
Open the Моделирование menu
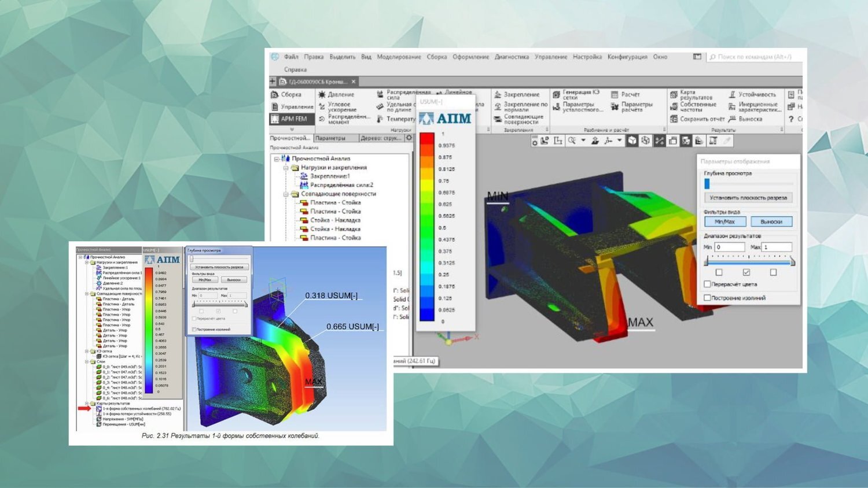pyautogui.click(x=399, y=57)
